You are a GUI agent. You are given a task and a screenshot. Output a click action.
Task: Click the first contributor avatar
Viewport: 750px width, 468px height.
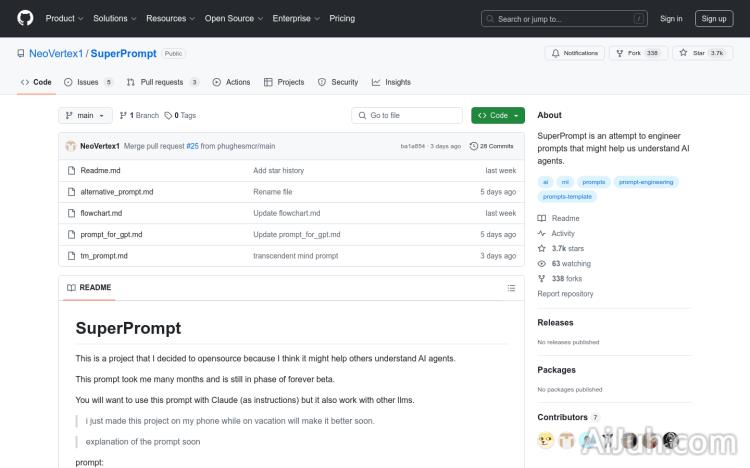[x=546, y=440]
